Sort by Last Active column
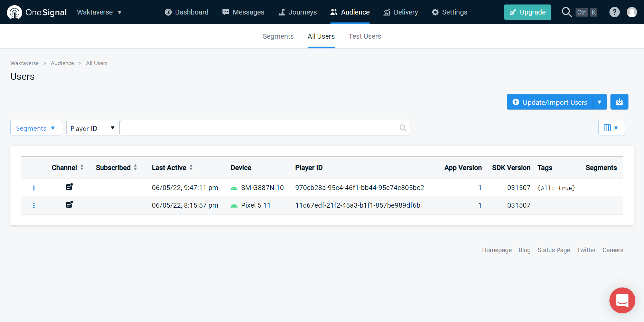The height and width of the screenshot is (322, 644). pyautogui.click(x=172, y=168)
